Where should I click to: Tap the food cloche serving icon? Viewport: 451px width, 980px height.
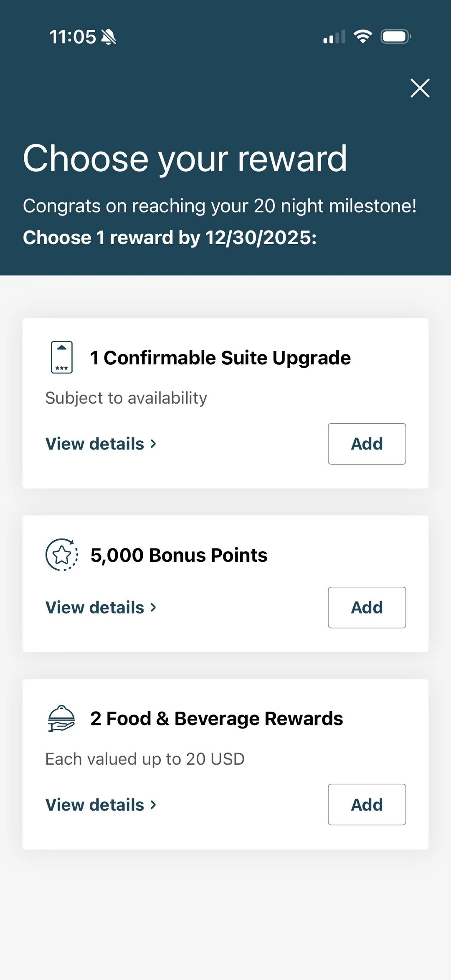point(61,718)
